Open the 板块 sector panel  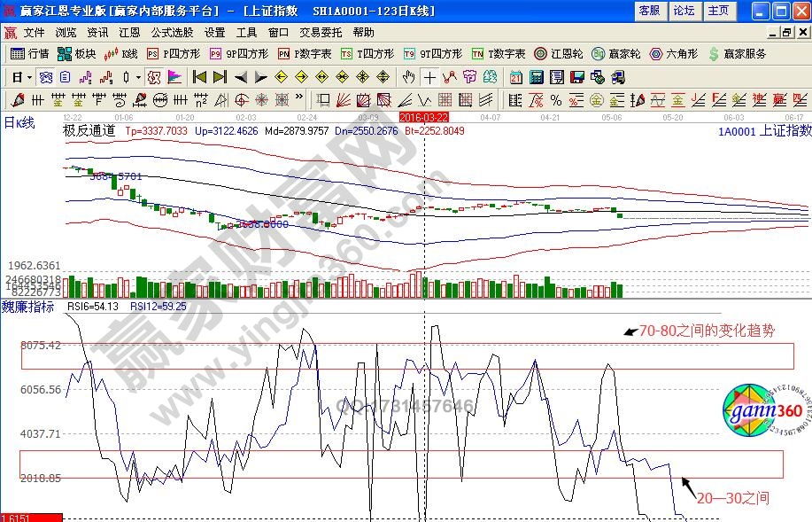(x=77, y=54)
